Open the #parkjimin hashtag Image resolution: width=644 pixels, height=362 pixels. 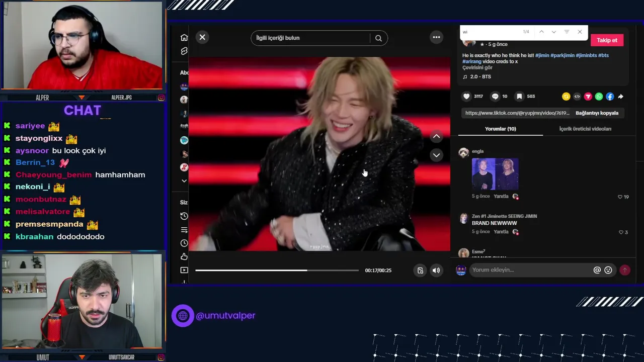pyautogui.click(x=562, y=55)
